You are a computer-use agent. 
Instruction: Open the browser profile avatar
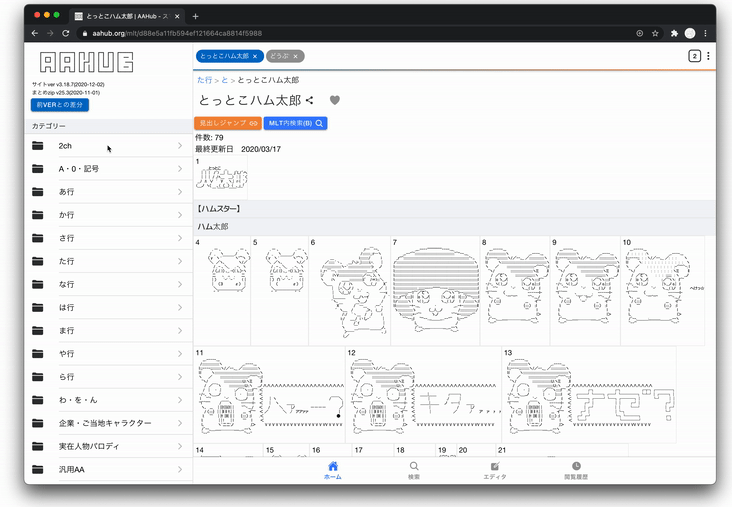690,33
